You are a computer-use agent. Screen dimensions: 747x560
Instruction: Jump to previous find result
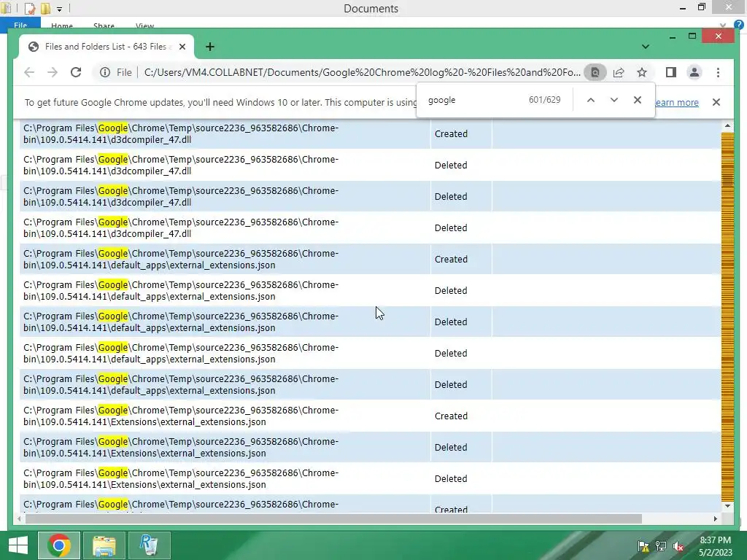[591, 100]
